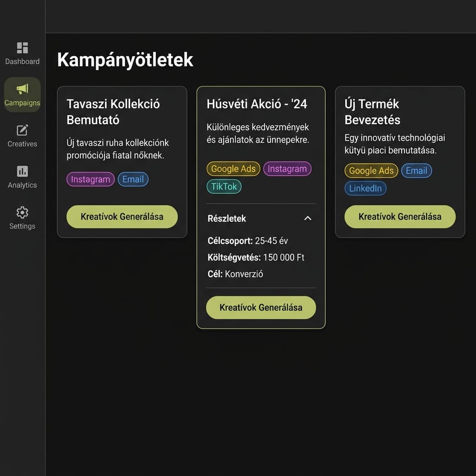Click Kreatívok Generálása on Húsvéti Akció card

[261, 307]
